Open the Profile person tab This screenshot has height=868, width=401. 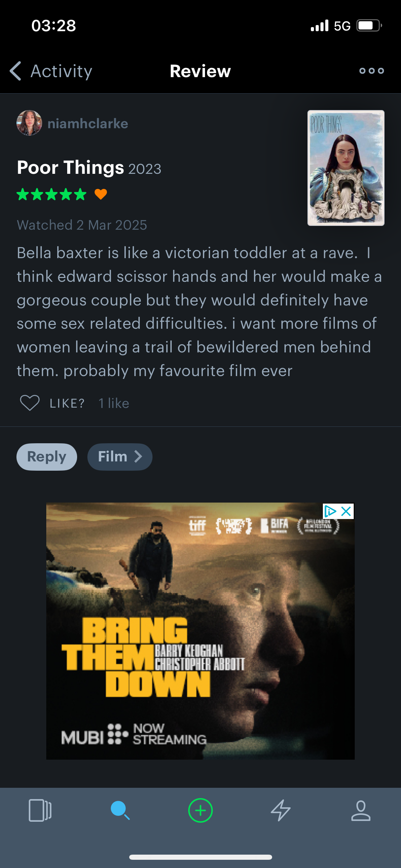tap(361, 810)
